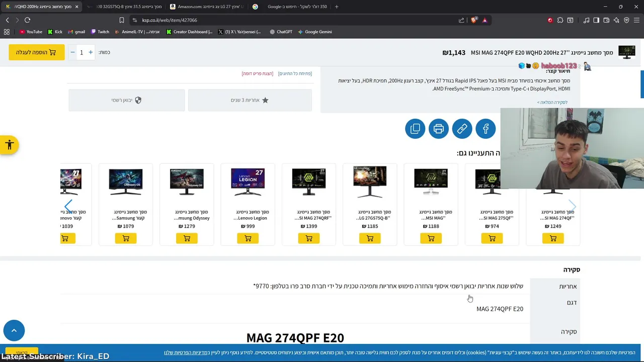Image resolution: width=644 pixels, height=362 pixels.
Task: Click the round link icon in the share row
Action: pyautogui.click(x=462, y=129)
